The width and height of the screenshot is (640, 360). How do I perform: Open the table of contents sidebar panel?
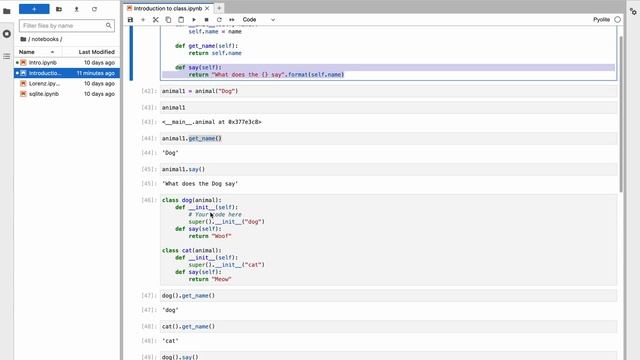7,56
